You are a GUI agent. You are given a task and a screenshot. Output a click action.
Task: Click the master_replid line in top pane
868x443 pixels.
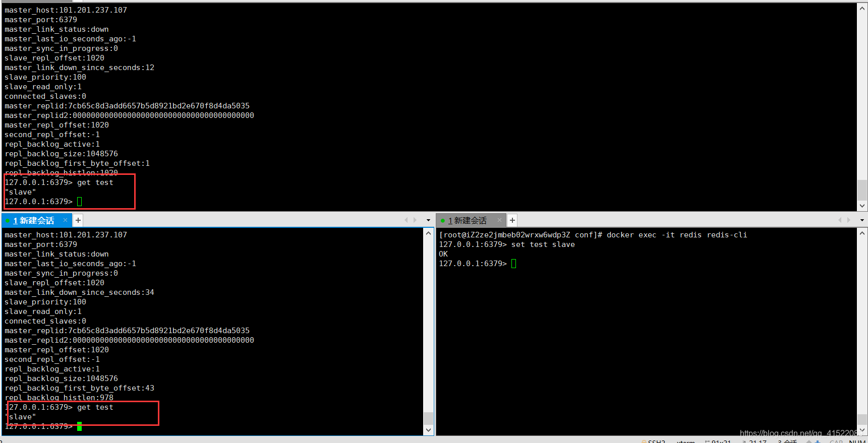[127, 106]
